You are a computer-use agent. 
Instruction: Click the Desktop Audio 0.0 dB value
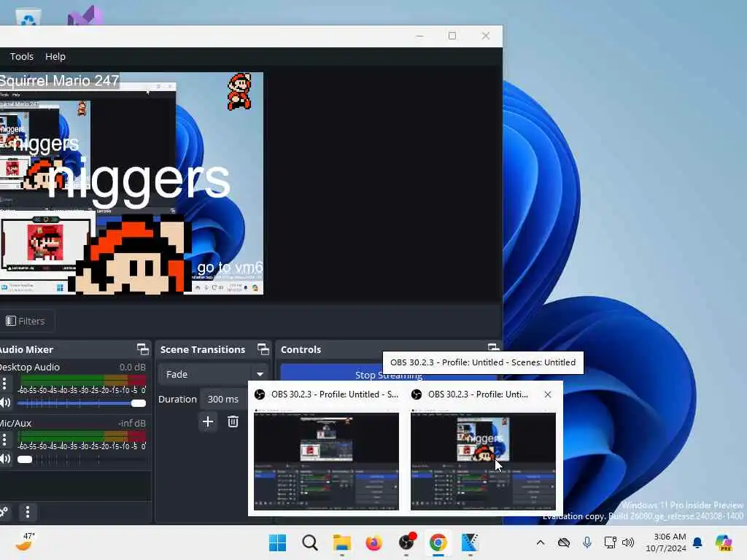(x=133, y=367)
